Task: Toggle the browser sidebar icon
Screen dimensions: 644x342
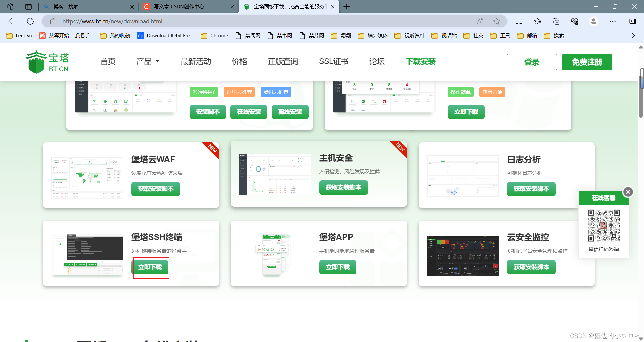Action: [633, 21]
